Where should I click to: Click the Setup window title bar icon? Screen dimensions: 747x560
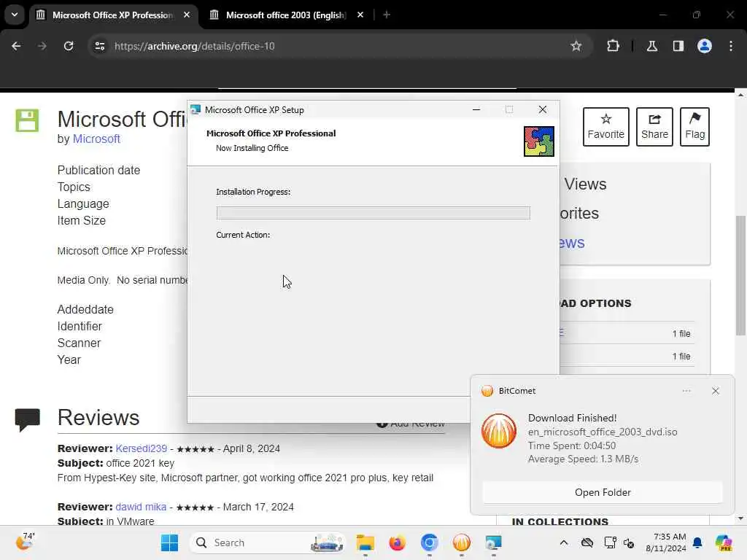pos(196,110)
